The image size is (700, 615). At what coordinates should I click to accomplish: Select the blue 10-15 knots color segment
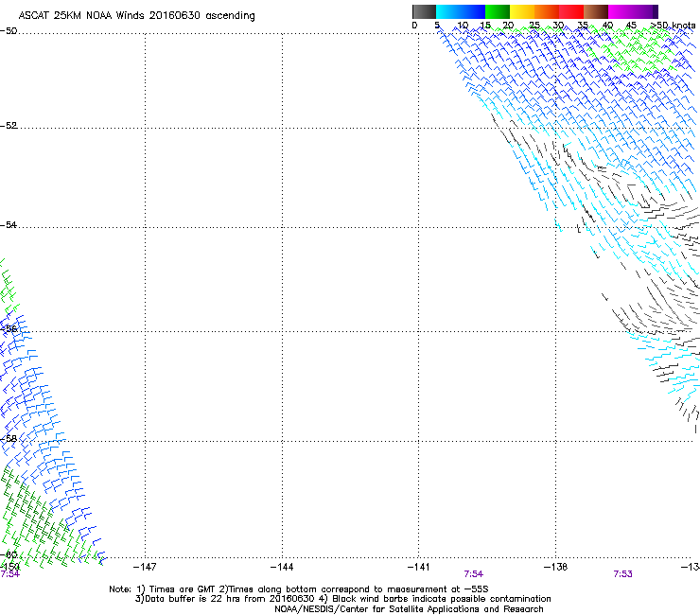(x=473, y=11)
